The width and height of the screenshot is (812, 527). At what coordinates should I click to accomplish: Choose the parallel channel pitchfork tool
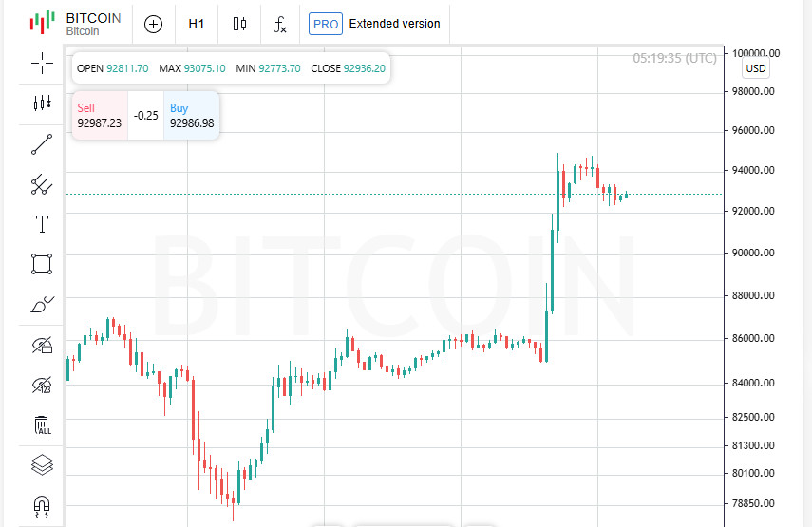click(42, 184)
